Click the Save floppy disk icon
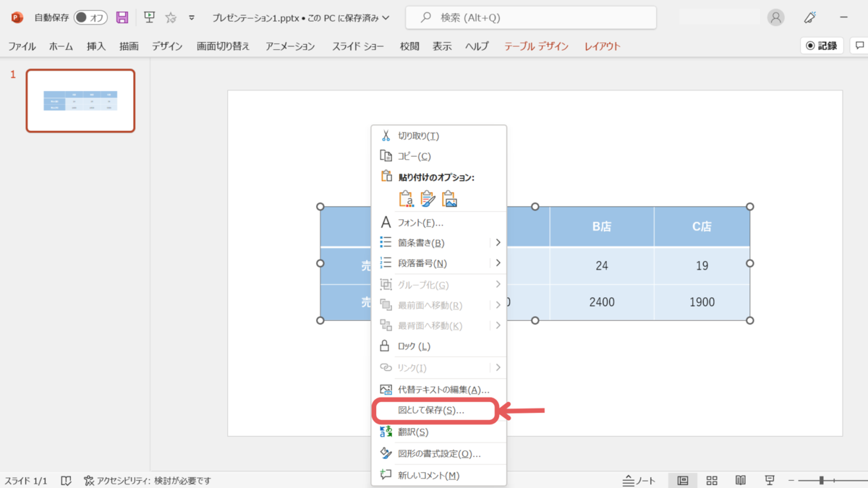Viewport: 868px width, 488px height. click(122, 17)
